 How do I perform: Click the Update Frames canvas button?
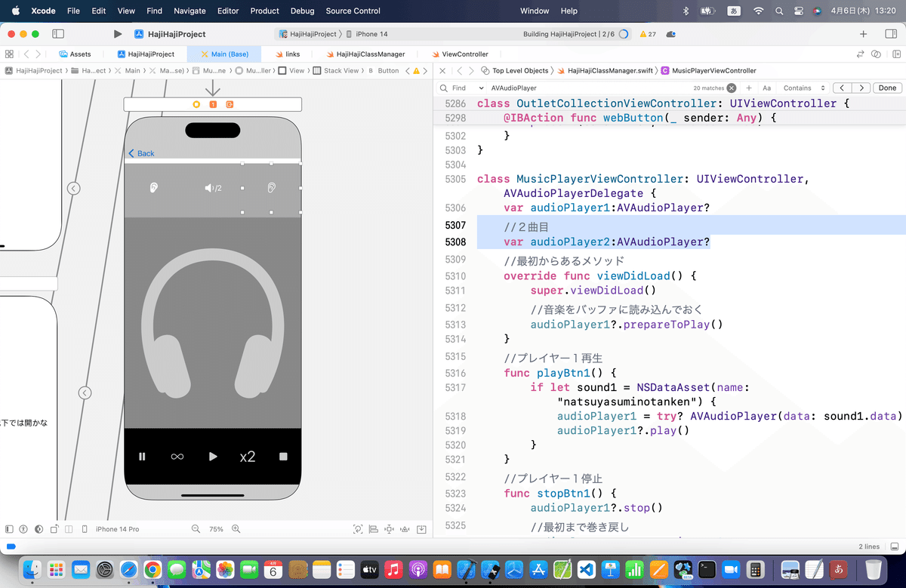[358, 529]
